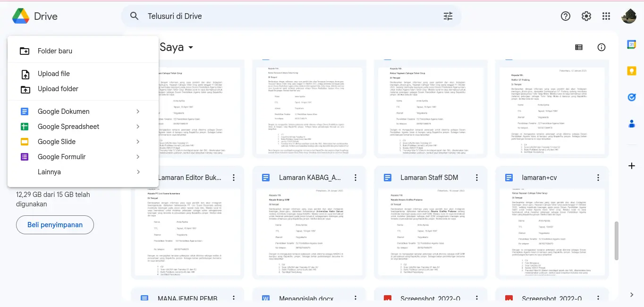Open more actions for Lamaran KABAG_A file

355,178
